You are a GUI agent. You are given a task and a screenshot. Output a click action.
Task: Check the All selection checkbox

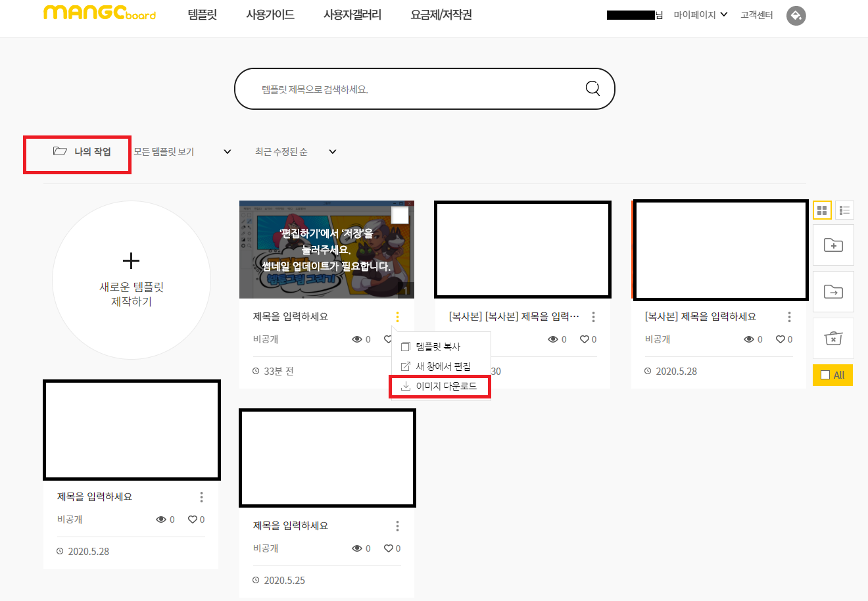(x=825, y=375)
